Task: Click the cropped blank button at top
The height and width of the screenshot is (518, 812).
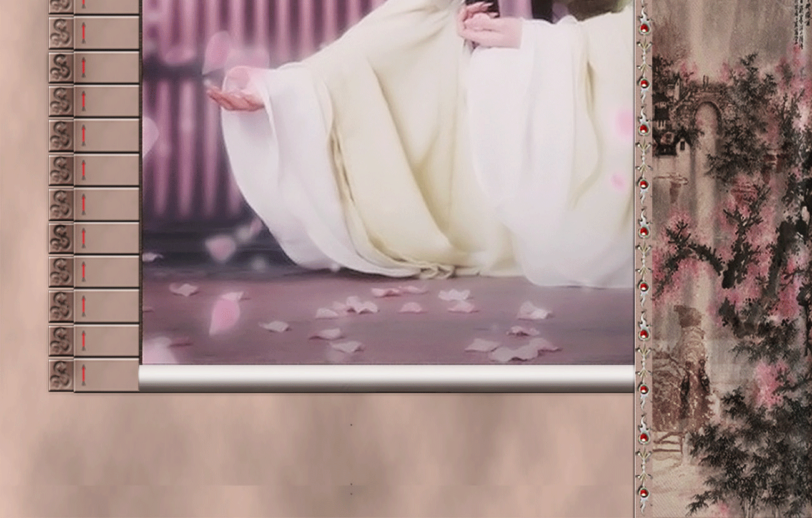Action: point(106,6)
